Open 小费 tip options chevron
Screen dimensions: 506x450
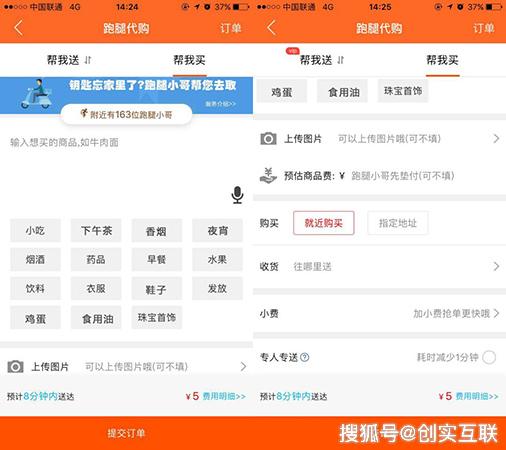(x=496, y=313)
